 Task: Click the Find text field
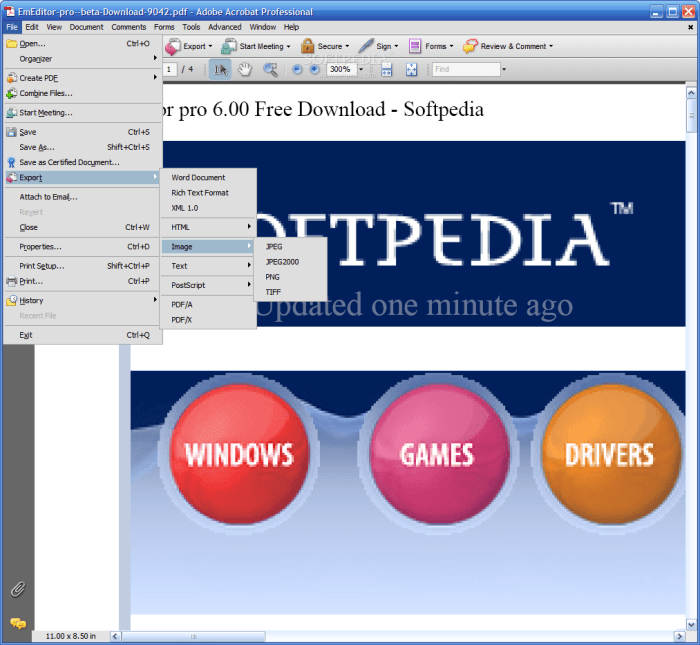pos(466,69)
